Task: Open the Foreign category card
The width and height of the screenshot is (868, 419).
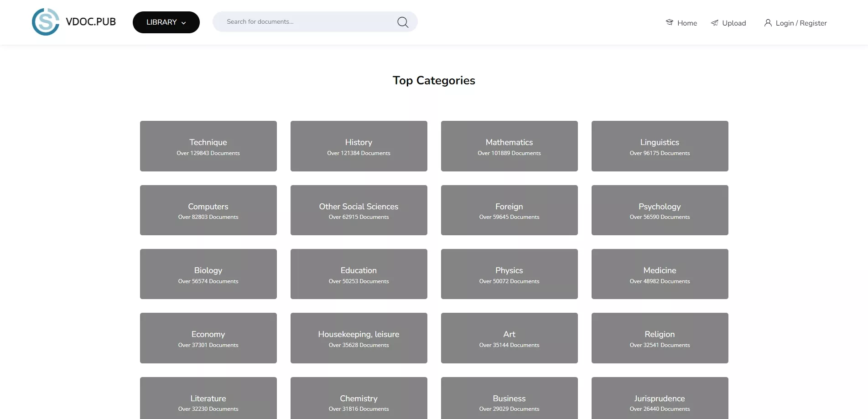Action: tap(509, 210)
